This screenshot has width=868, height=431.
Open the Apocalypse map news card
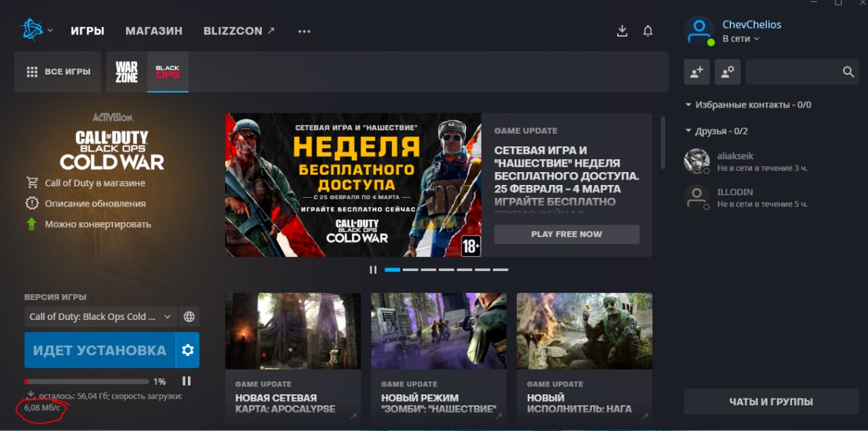click(x=293, y=358)
